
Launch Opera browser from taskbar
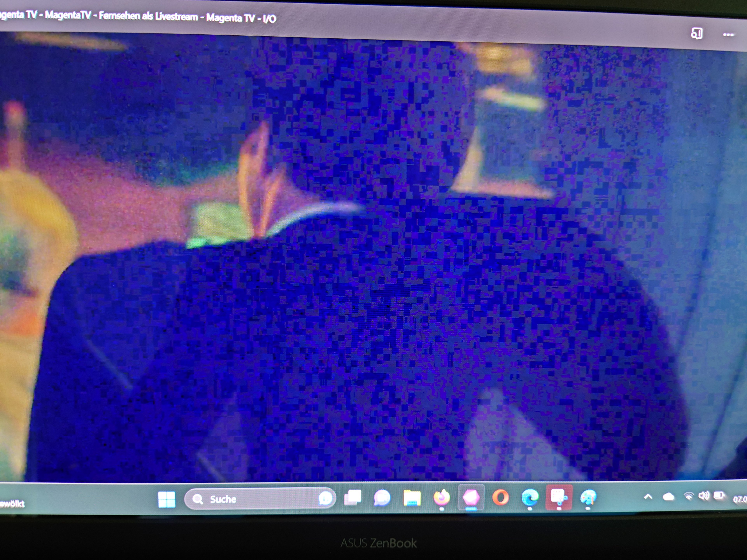click(501, 498)
